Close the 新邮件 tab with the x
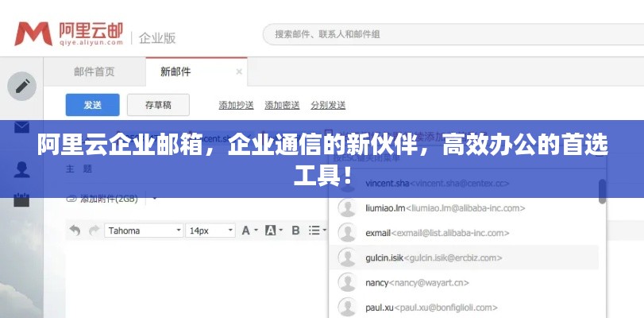 click(x=239, y=72)
